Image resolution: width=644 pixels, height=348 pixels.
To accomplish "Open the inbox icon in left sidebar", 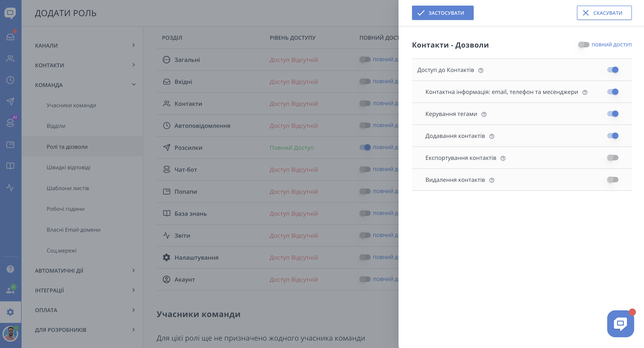I will pyautogui.click(x=10, y=37).
